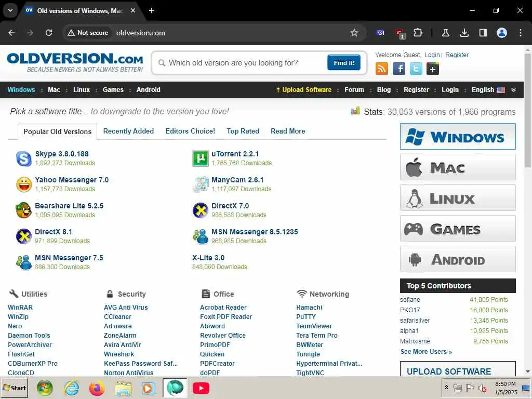Open YouTube taskbar icon
532x399 pixels.
point(201,388)
